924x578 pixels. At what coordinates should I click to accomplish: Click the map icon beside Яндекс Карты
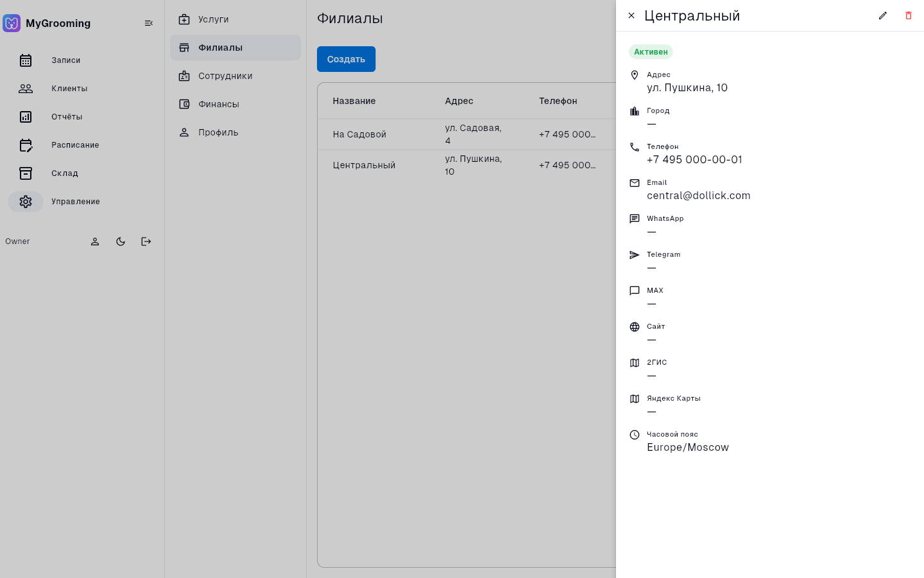[x=635, y=399]
